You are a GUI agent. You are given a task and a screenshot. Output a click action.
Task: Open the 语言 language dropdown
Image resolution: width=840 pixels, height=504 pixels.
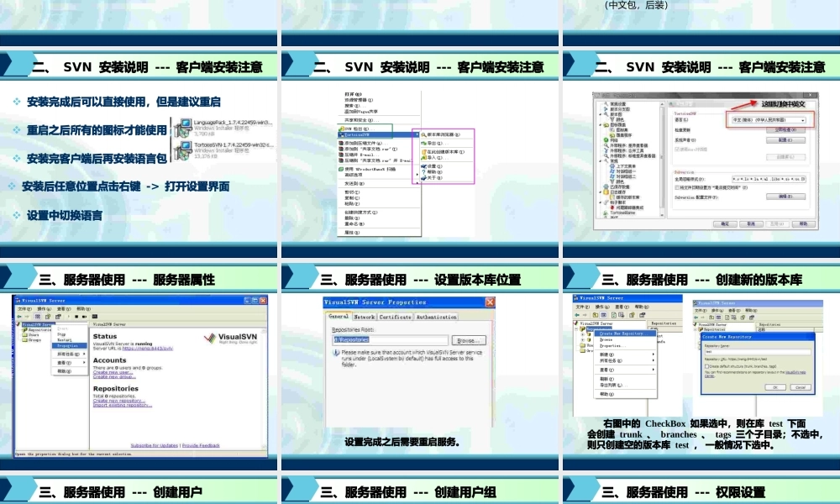point(769,120)
